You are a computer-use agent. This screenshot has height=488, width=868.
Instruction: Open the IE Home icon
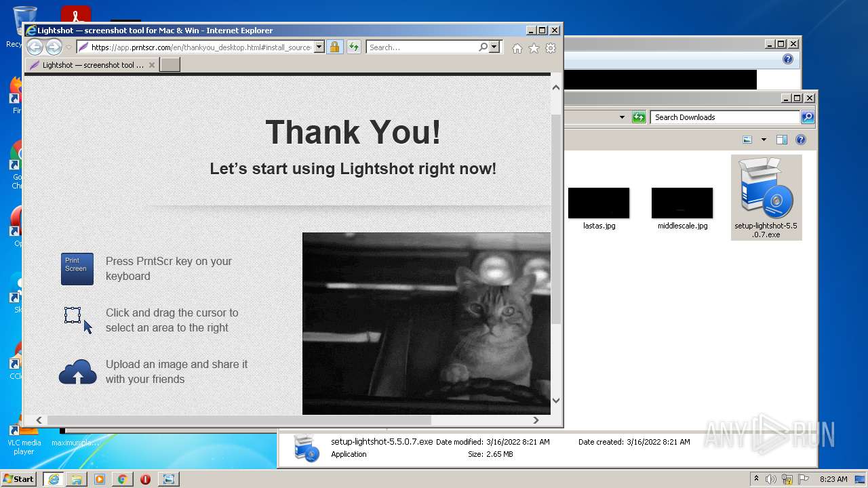pyautogui.click(x=517, y=48)
